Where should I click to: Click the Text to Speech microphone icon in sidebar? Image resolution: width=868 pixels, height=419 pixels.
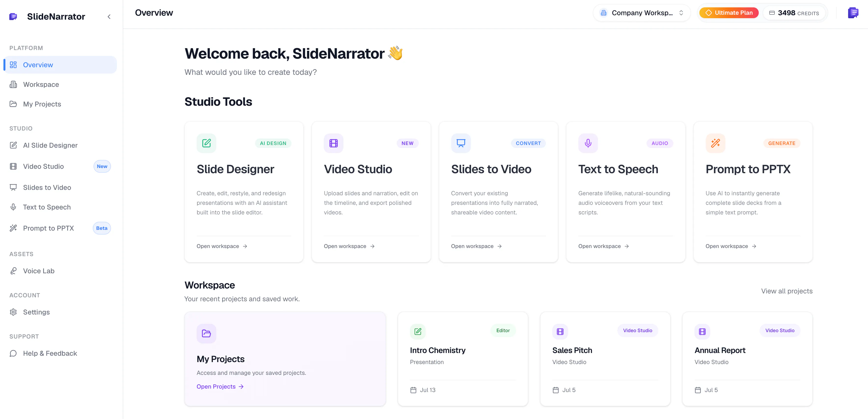13,207
